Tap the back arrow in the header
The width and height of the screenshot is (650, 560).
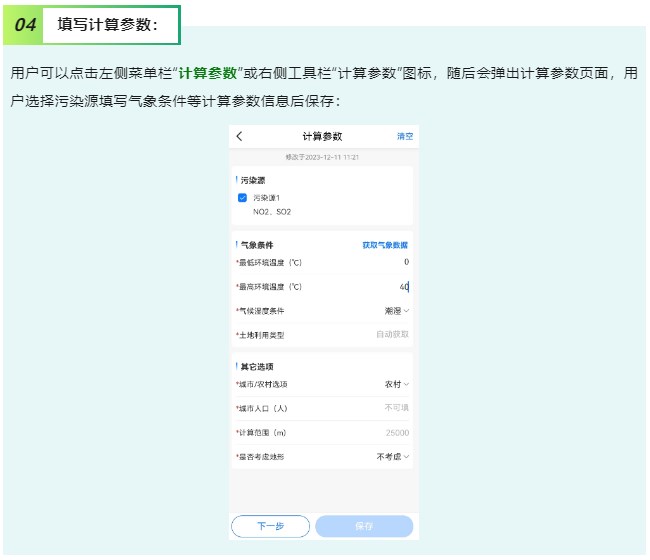tap(239, 136)
